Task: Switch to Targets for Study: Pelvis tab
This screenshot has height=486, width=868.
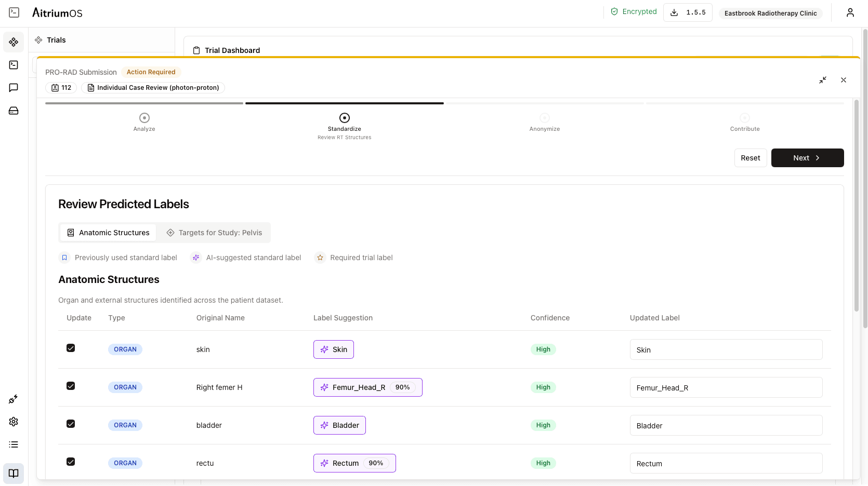Action: 214,233
